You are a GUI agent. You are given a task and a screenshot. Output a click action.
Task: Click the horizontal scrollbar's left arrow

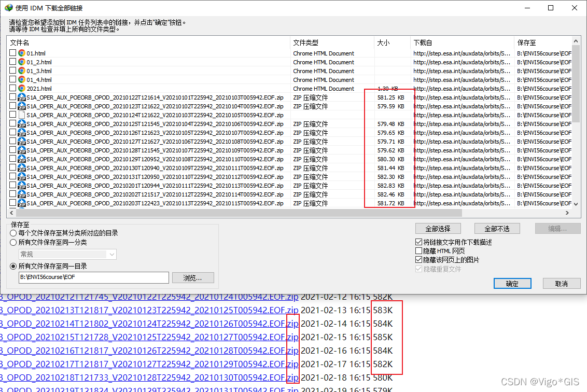11,213
